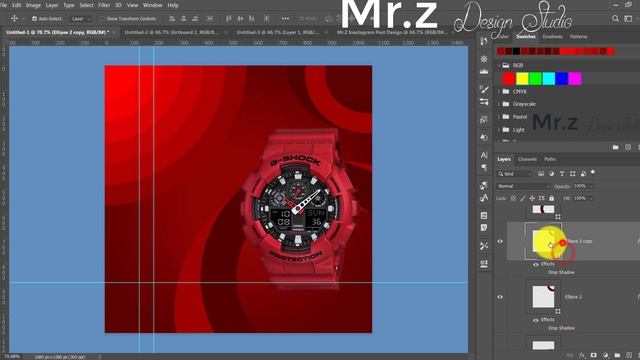Open the Paragraph panel icon
640x360 pixels.
[484, 168]
